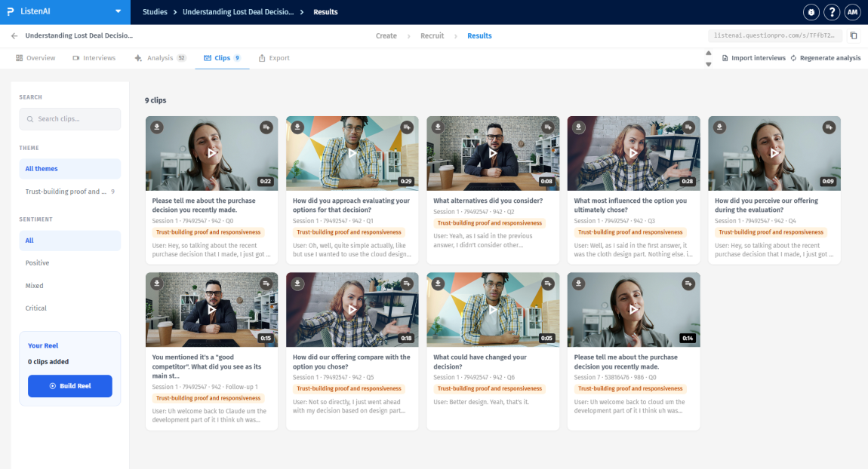The height and width of the screenshot is (469, 868).
Task: Click the up arrow beside Import interviews
Action: 709,53
